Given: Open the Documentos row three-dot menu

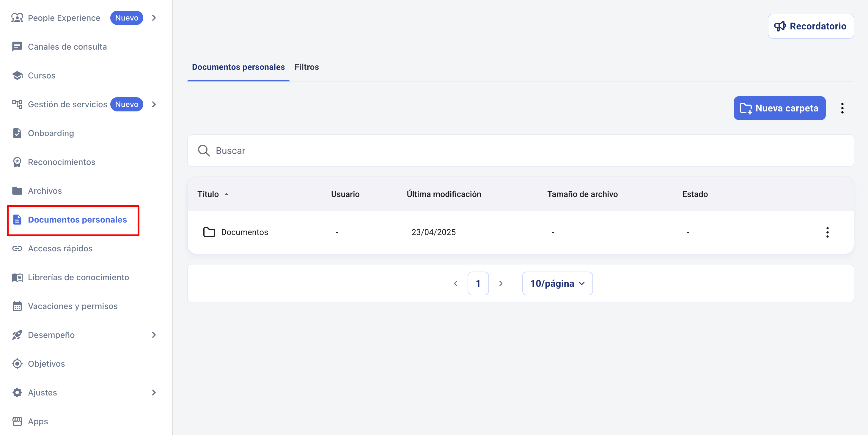Looking at the screenshot, I should click(828, 232).
